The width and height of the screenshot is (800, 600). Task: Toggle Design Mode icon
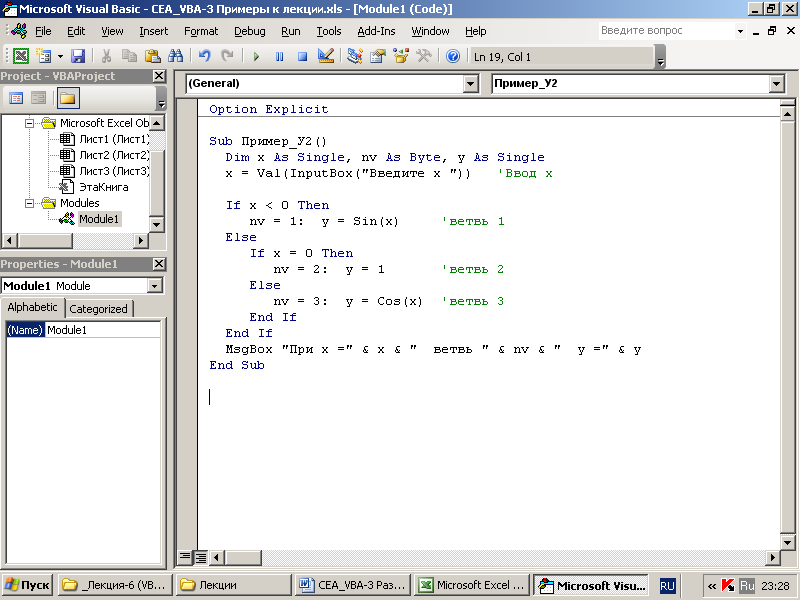click(326, 56)
